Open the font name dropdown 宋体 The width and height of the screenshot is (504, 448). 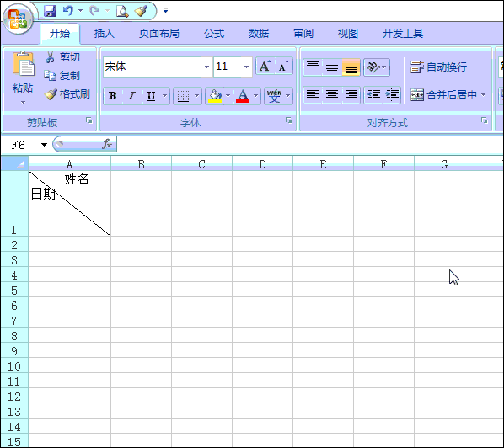click(206, 67)
